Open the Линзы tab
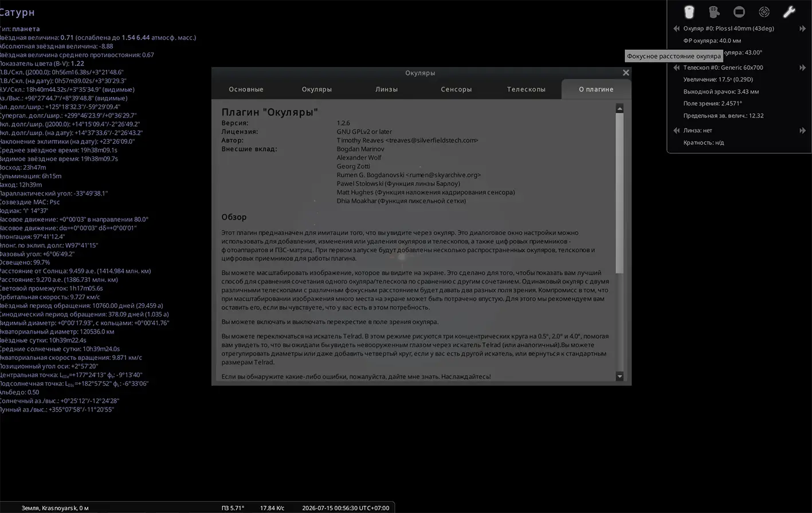The image size is (812, 513). [x=387, y=89]
